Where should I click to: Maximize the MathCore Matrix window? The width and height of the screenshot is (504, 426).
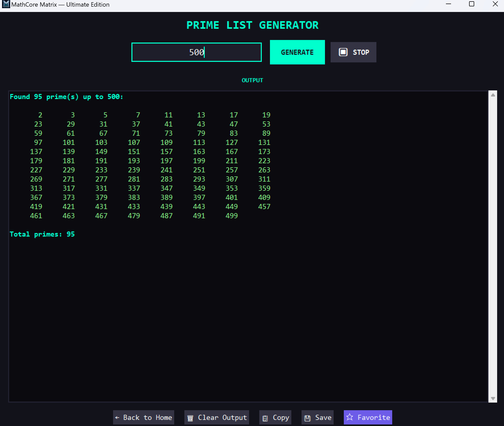pyautogui.click(x=472, y=4)
